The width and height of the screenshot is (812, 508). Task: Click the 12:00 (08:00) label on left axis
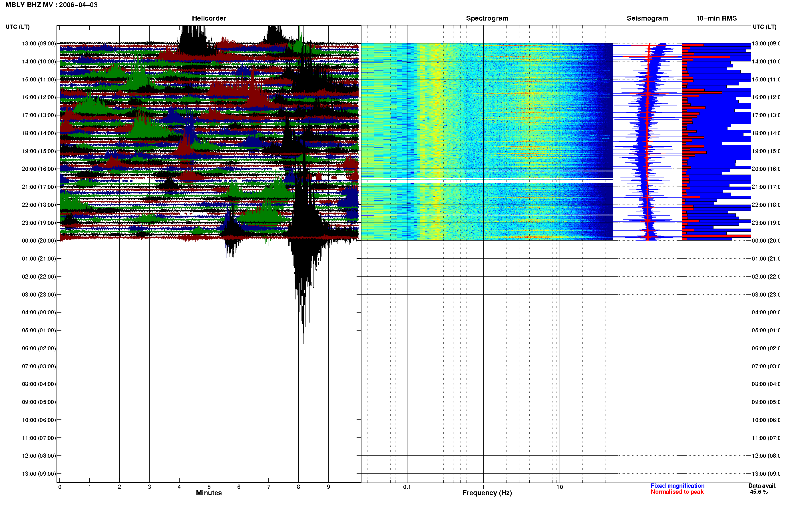coord(39,456)
